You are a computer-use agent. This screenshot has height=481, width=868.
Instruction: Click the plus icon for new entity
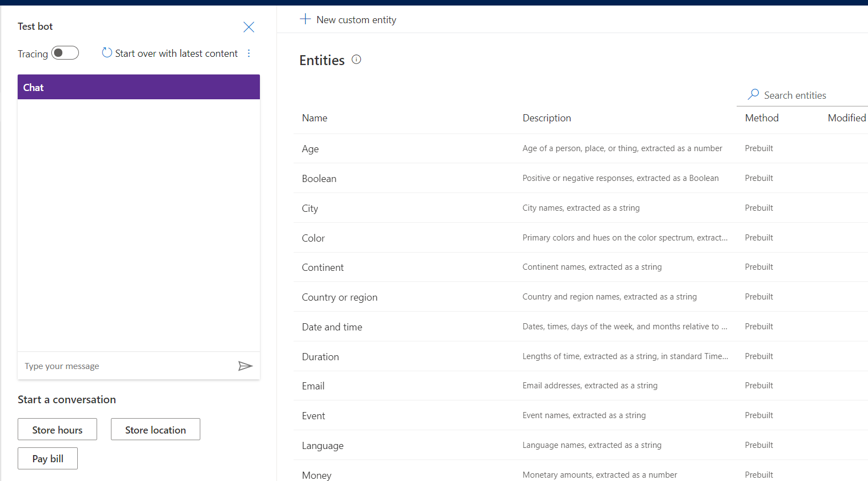pyautogui.click(x=305, y=19)
